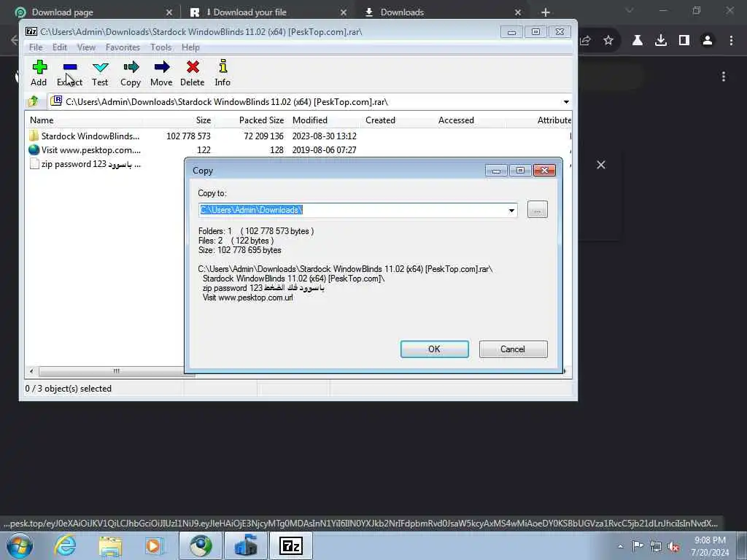The image size is (747, 560).
Task: Open the Favorites menu
Action: click(123, 47)
